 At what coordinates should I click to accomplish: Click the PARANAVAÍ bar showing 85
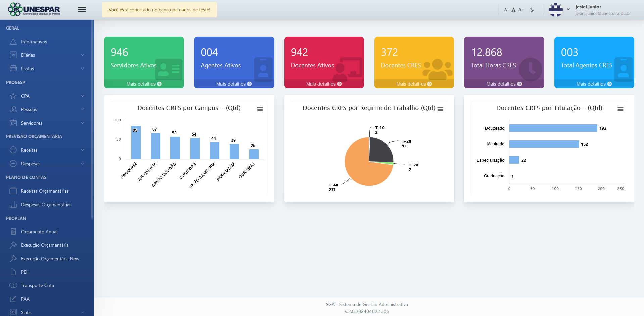click(136, 142)
